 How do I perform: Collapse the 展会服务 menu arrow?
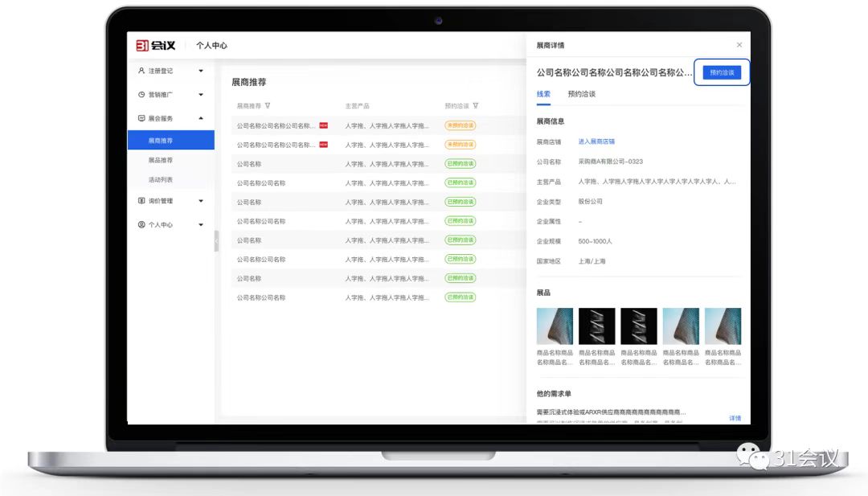tap(201, 118)
